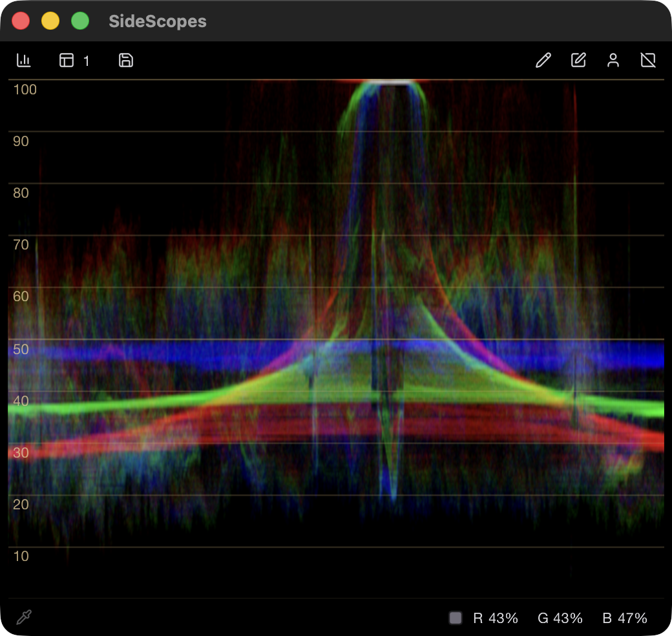Open the layout panel icon

click(x=67, y=60)
